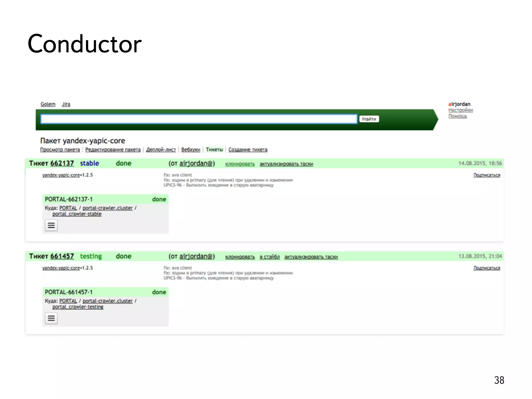The image size is (532, 399).
Task: Open the Jira link
Action: click(x=66, y=104)
